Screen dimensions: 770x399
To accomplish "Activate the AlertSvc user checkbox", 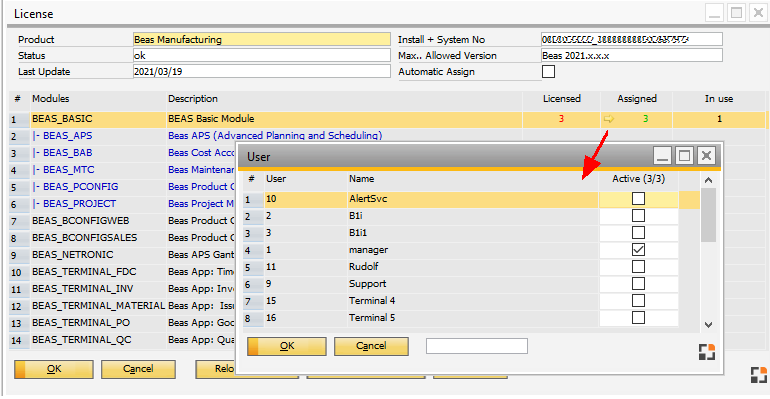I will pos(638,199).
